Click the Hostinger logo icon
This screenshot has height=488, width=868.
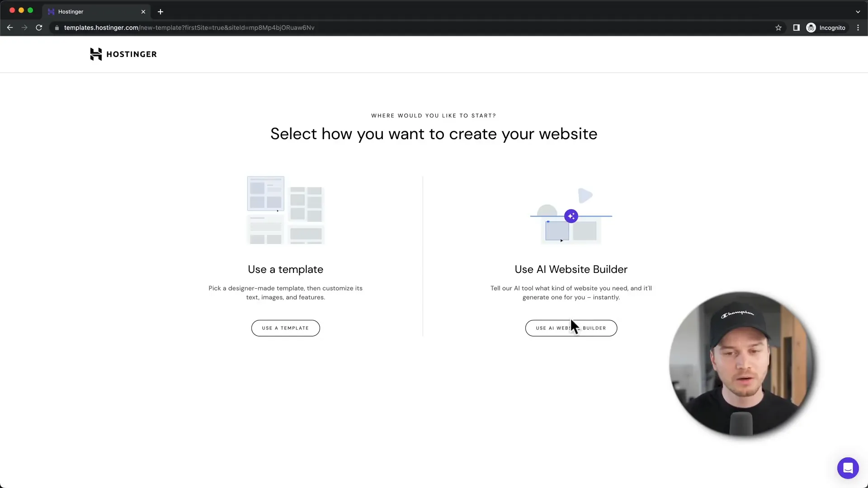pyautogui.click(x=95, y=54)
